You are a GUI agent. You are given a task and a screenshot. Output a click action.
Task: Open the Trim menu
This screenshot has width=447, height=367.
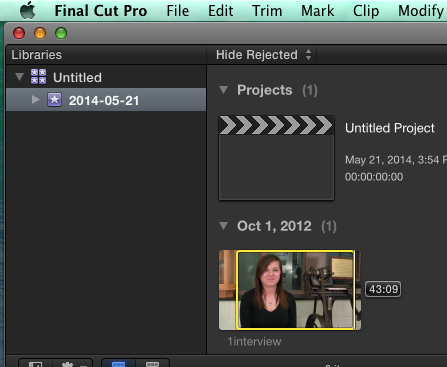pos(267,11)
